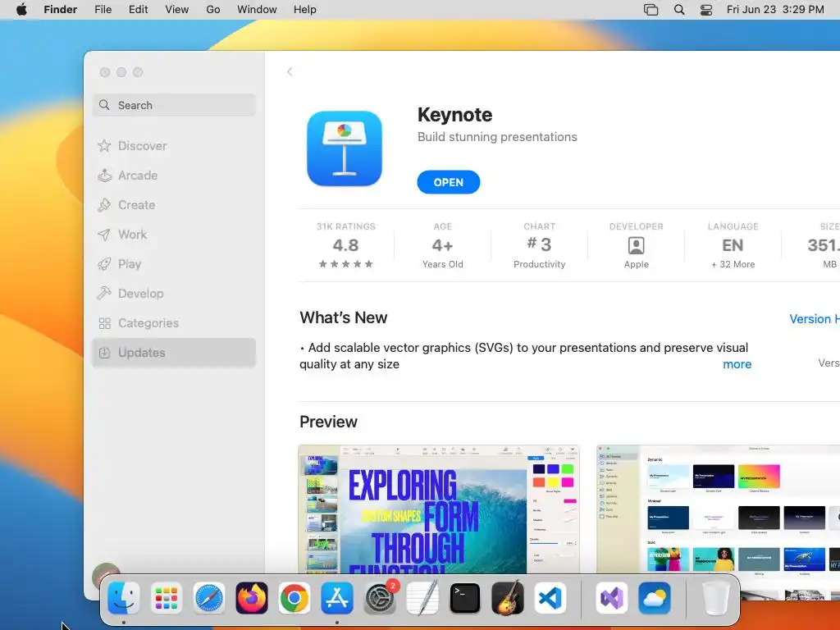Expand What's New with the more link
This screenshot has height=630, width=840.
[x=737, y=364]
